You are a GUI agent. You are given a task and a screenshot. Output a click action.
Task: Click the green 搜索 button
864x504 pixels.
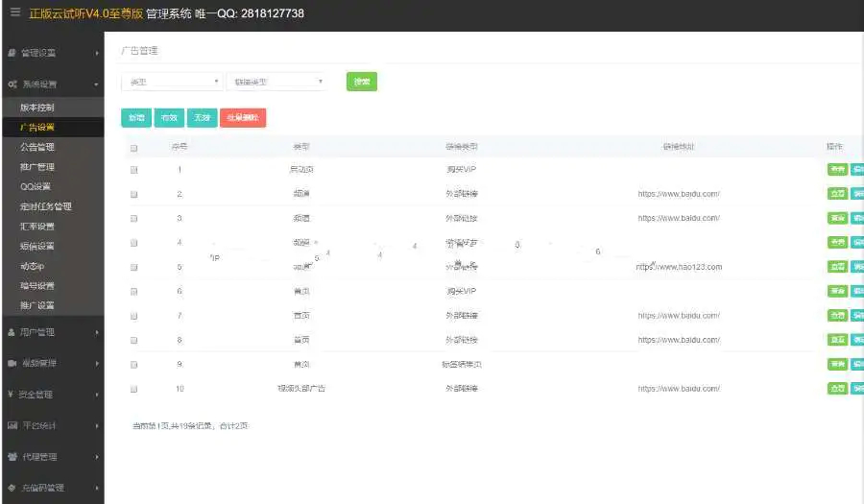tap(362, 82)
